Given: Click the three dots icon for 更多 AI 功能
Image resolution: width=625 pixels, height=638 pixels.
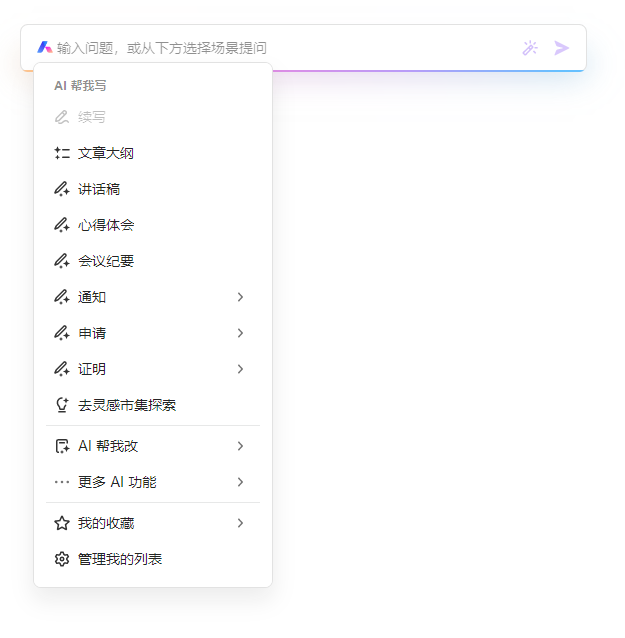Looking at the screenshot, I should click(x=62, y=482).
